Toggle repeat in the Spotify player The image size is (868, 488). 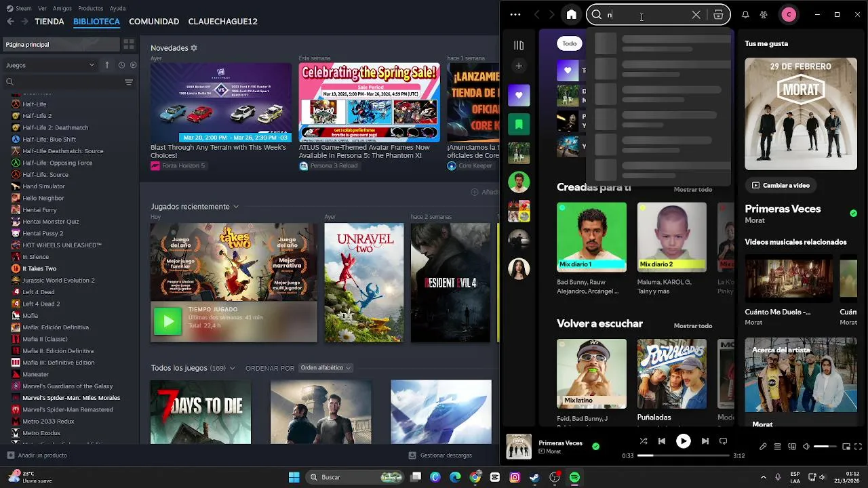[x=724, y=441]
